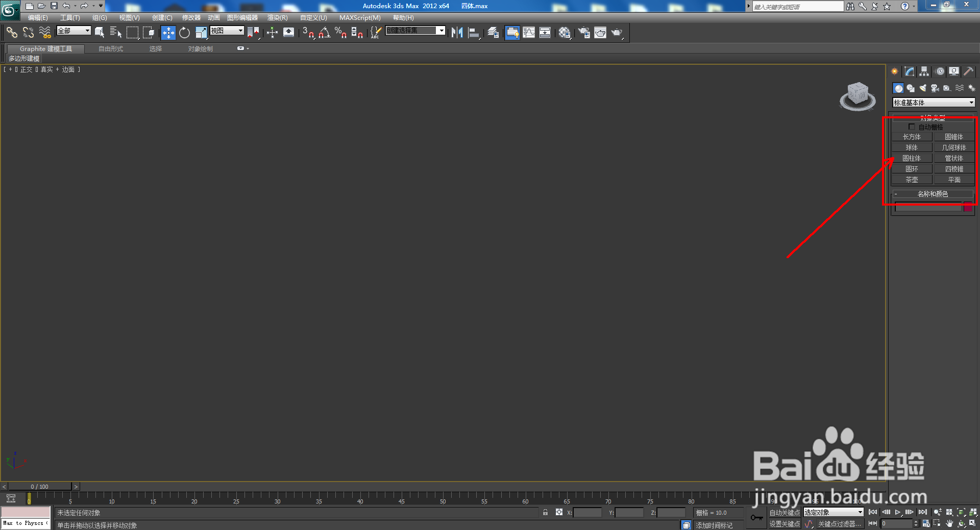Viewport: 980px width, 530px height.
Task: Click the 球体 sphere button
Action: click(x=912, y=147)
